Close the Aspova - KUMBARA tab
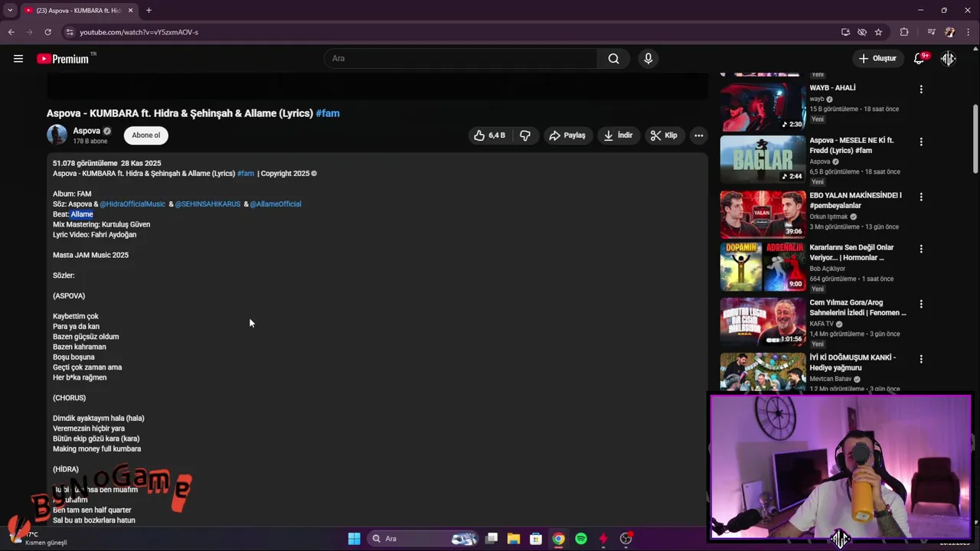The image size is (980, 551). coord(131,10)
